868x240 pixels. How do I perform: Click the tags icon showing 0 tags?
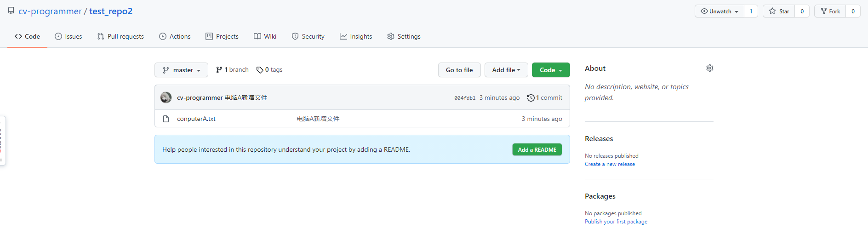click(x=260, y=70)
